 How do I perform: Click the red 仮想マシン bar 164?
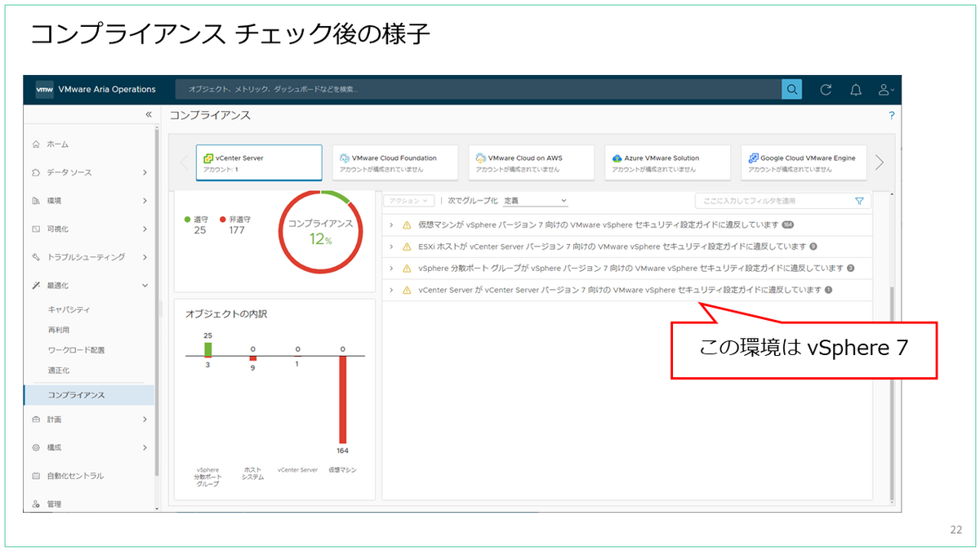[x=343, y=400]
